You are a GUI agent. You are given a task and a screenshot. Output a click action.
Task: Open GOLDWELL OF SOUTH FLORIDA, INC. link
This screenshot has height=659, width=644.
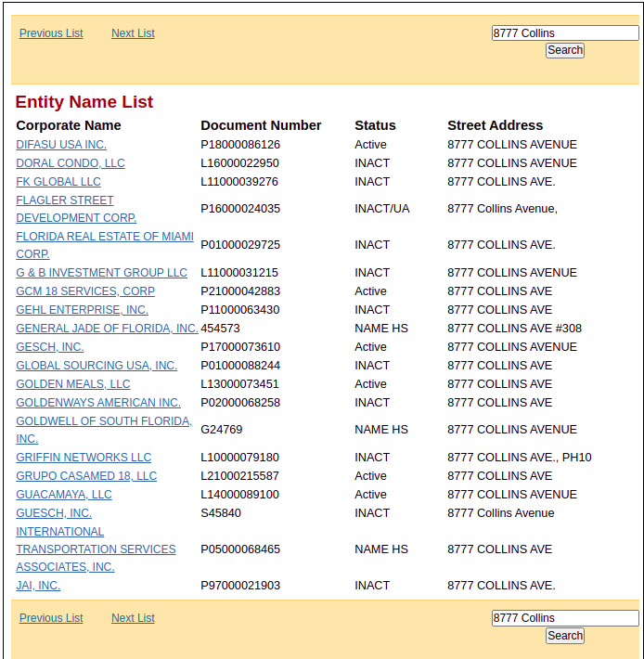point(104,430)
